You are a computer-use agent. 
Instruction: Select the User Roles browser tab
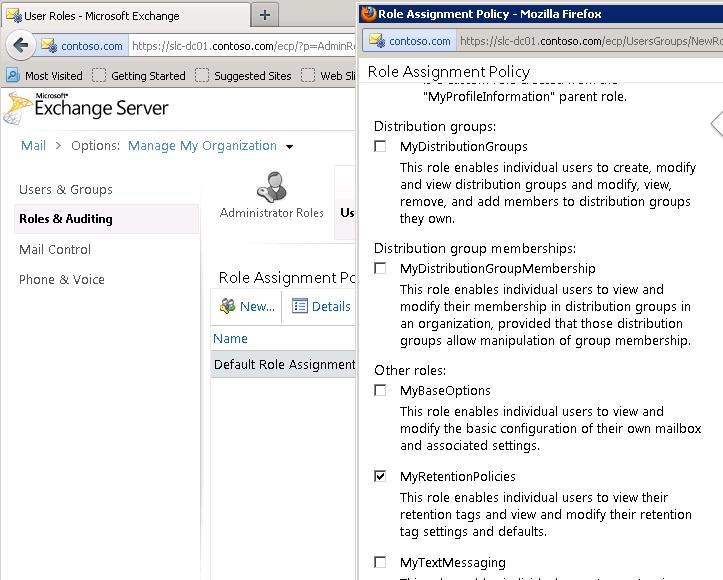tap(127, 16)
